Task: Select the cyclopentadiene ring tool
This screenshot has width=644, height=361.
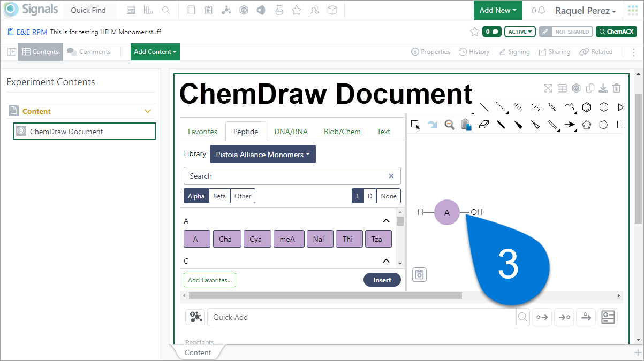Action: (x=587, y=125)
